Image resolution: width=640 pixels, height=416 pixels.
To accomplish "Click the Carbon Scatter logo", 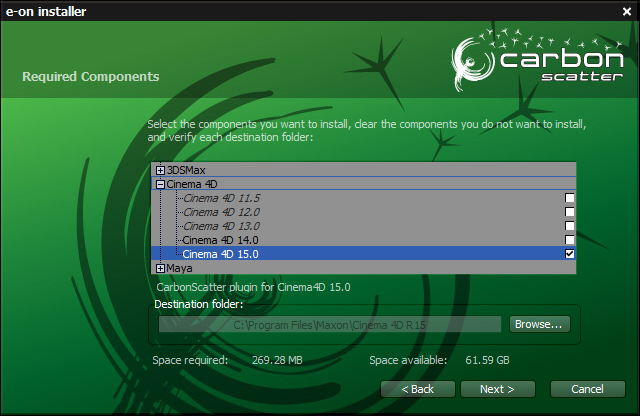I will 538,59.
